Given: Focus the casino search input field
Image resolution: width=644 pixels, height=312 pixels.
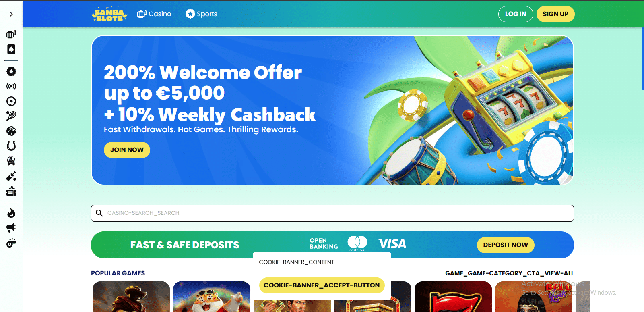Looking at the screenshot, I should click(332, 213).
